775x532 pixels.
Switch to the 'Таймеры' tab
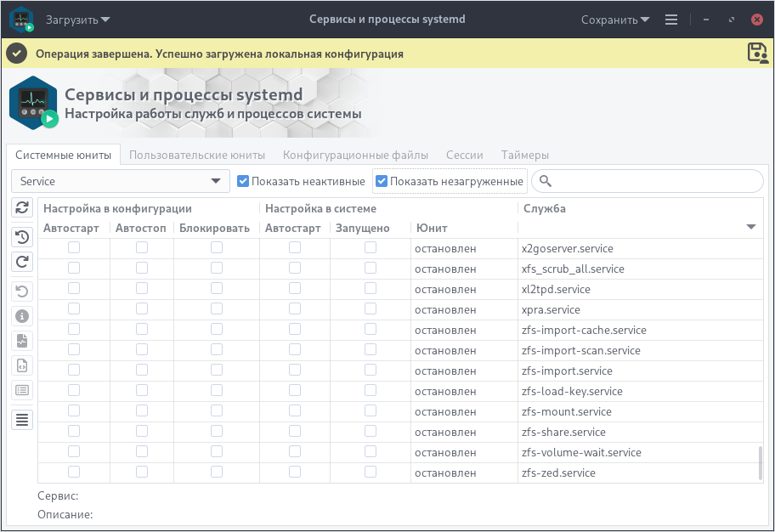[524, 155]
